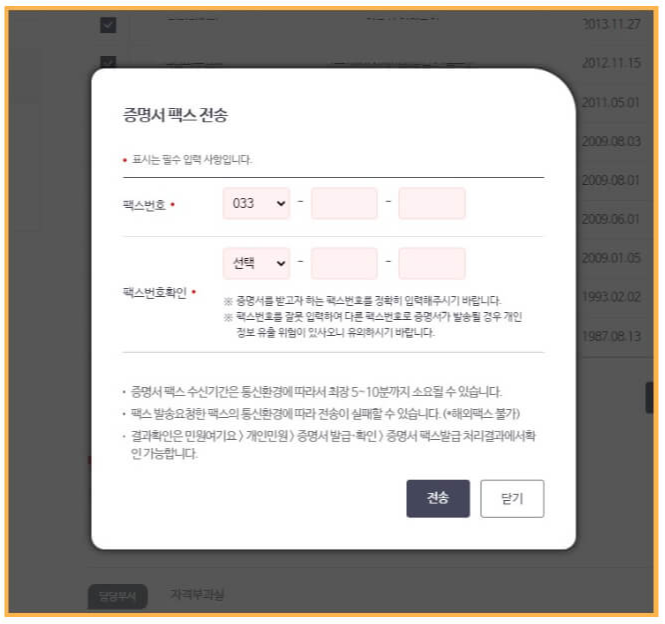Click the 팩스번호확인 field label
665x624 pixels.
155,292
